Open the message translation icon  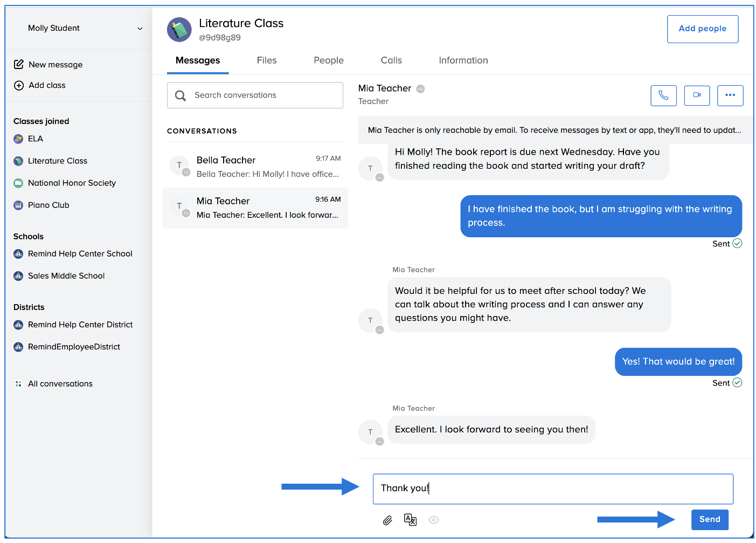[x=410, y=520]
